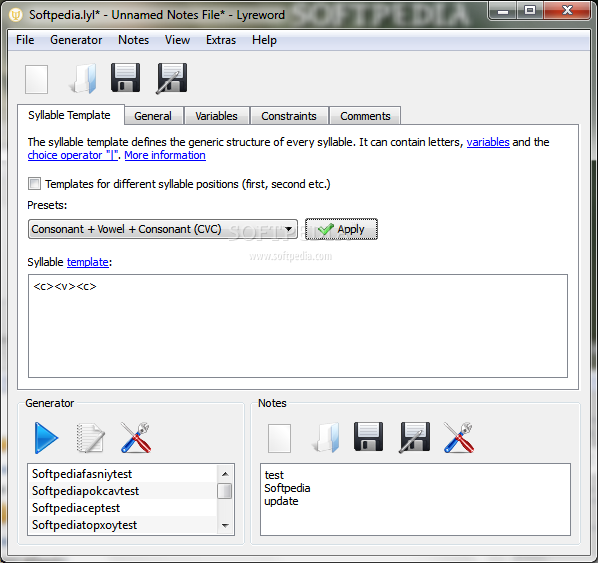Click New notes blank page icon in Notes panel
The width and height of the screenshot is (598, 563).
(279, 438)
